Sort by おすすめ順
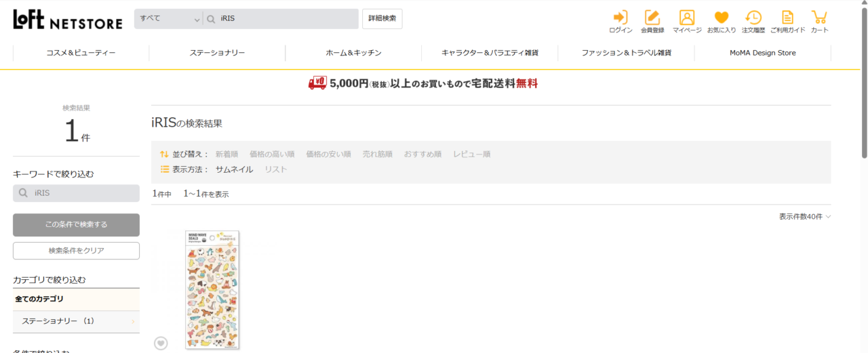 tap(423, 154)
